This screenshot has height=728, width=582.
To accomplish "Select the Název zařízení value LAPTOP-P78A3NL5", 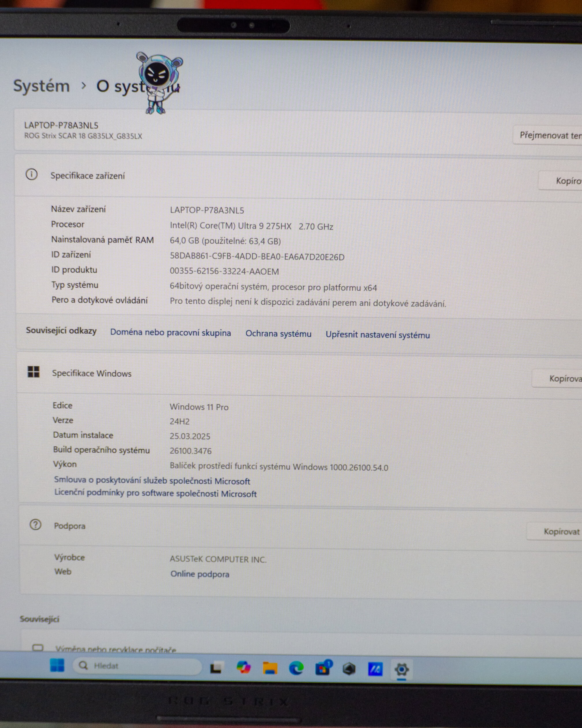I will (x=207, y=210).
